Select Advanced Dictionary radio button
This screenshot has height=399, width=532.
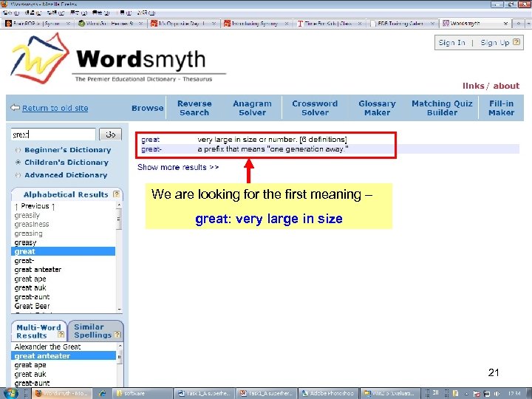click(18, 175)
